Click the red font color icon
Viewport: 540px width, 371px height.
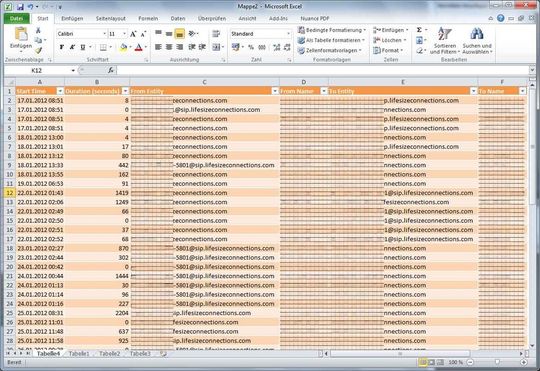pyautogui.click(x=138, y=47)
